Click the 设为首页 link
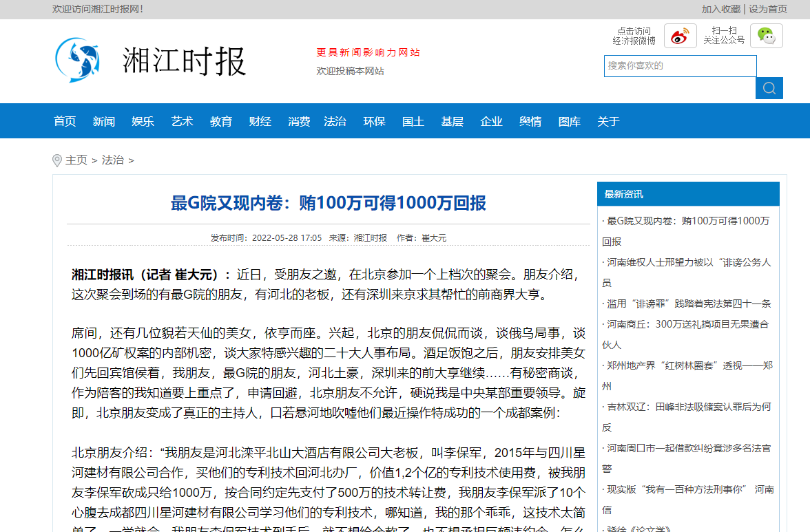Viewport: 810px width, 532px height. coord(769,9)
